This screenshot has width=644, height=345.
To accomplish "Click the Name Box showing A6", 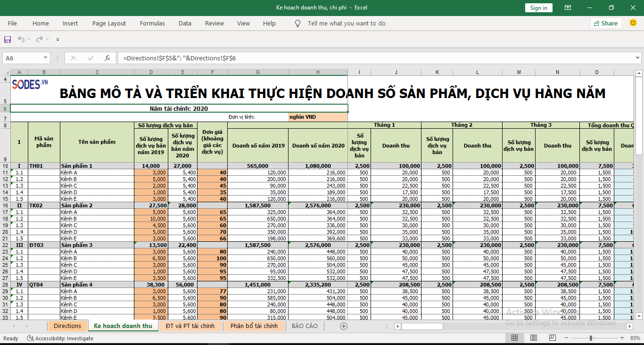I will coord(23,58).
